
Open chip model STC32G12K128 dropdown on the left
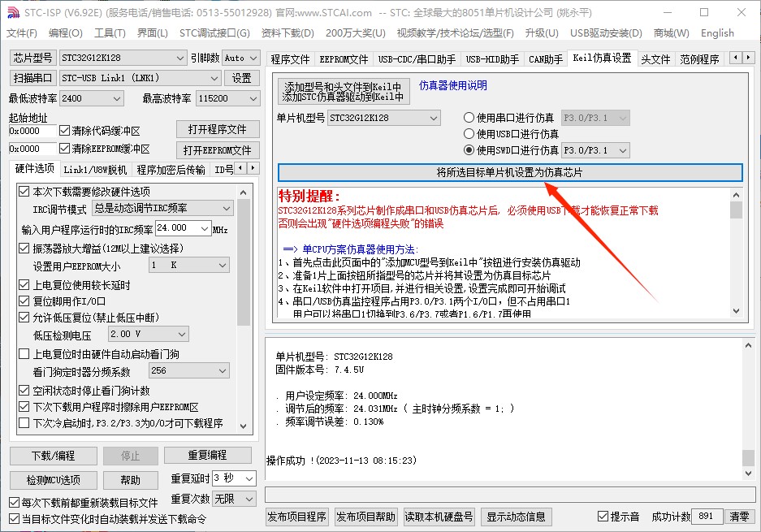coord(123,58)
